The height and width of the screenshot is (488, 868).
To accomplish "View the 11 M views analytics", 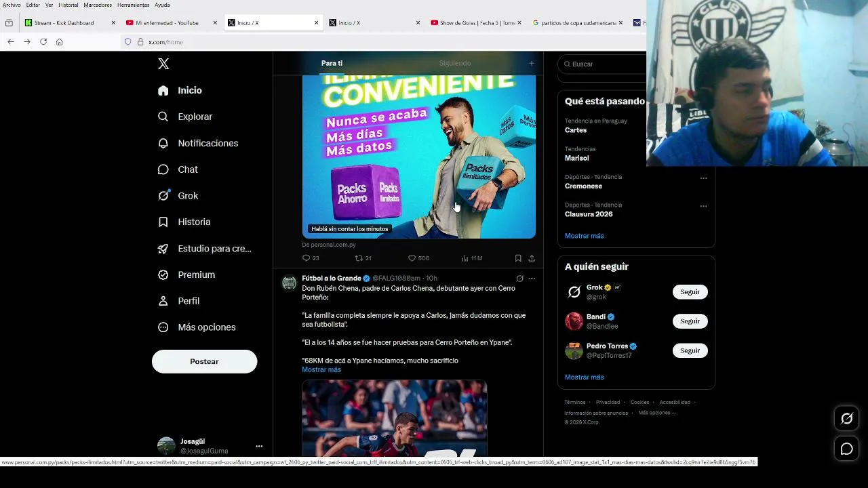I will [471, 258].
